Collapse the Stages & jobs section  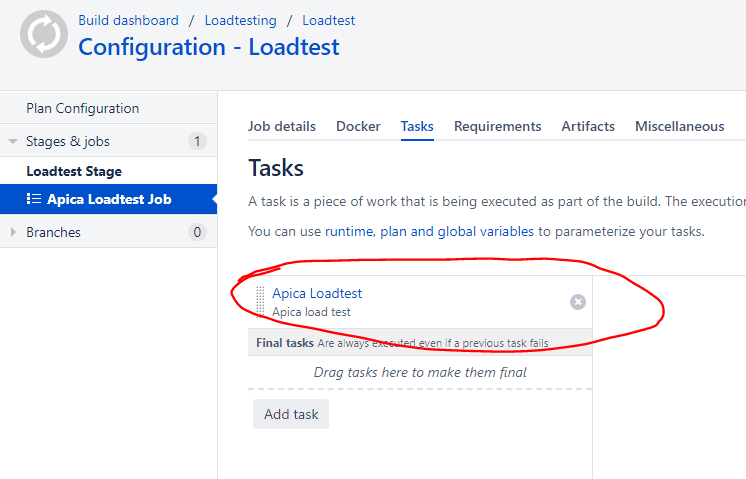(13, 142)
